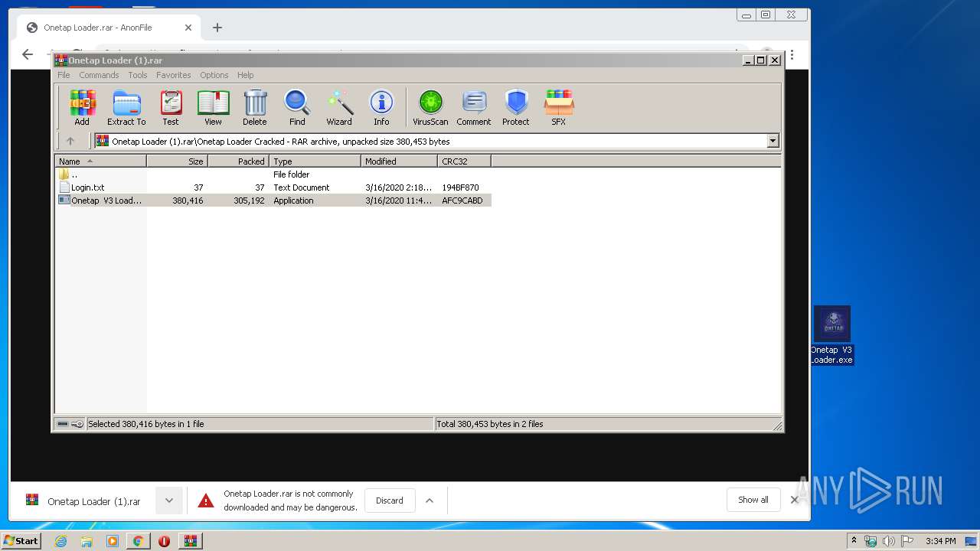Click the Windows Start button
The height and width of the screenshot is (551, 980).
21,540
